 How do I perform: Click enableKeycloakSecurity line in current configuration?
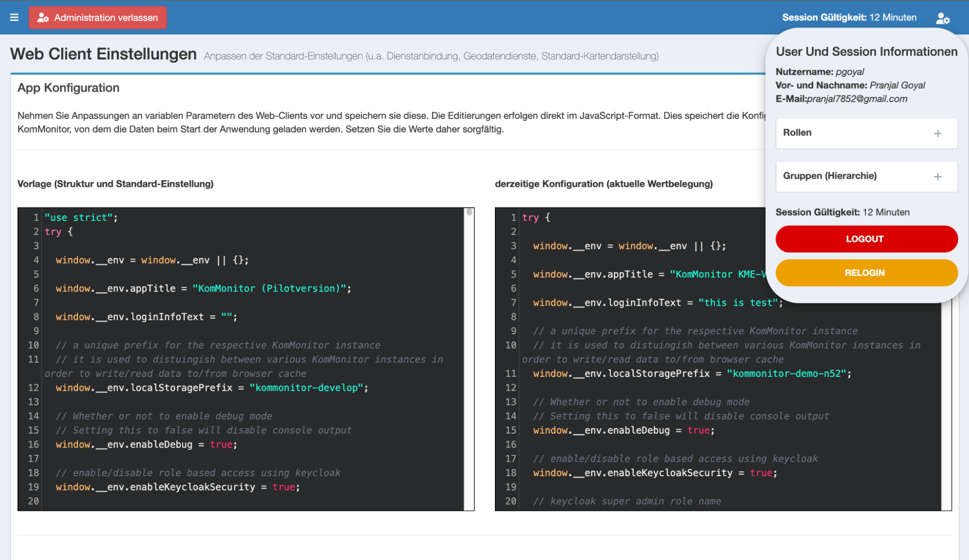655,473
